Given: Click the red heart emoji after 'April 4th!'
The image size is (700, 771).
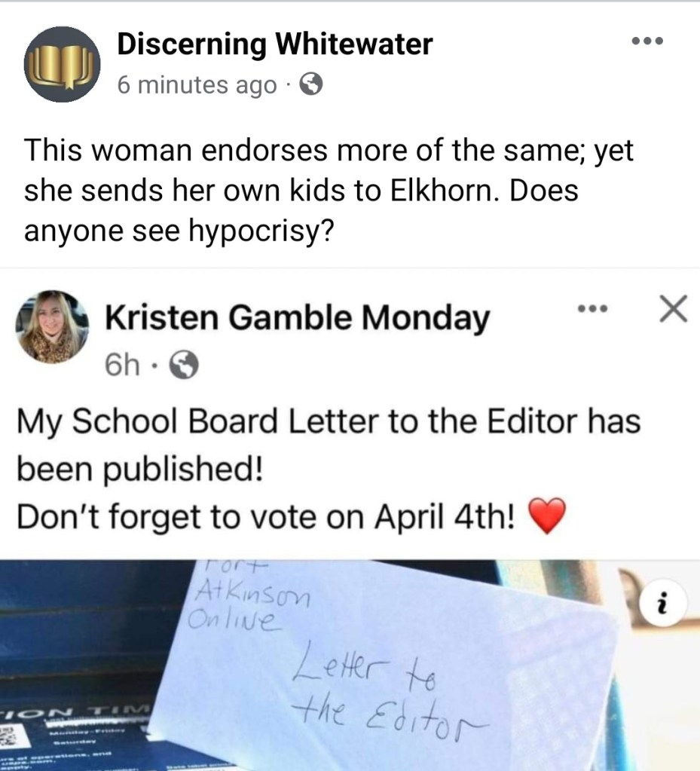Looking at the screenshot, I should [547, 516].
